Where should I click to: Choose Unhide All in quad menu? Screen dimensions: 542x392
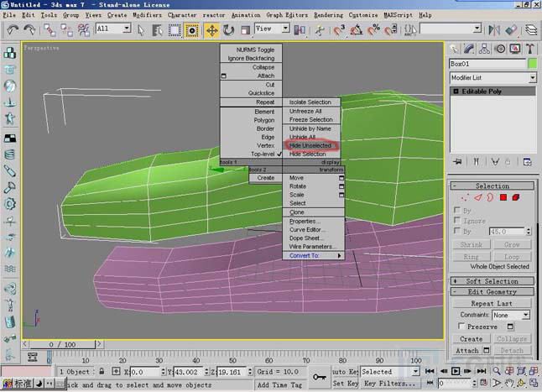302,137
